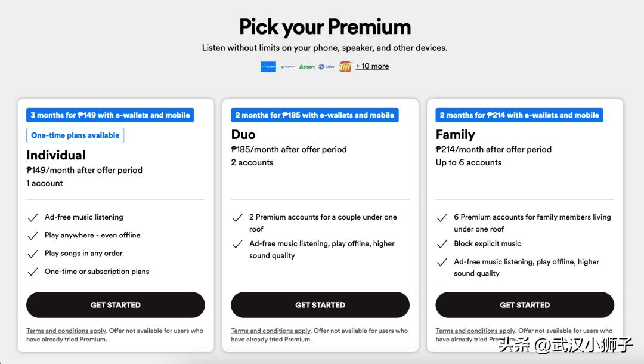Open the "+ 10 more" payment methods link
Screen dimensions: 644x364
pyautogui.click(x=372, y=66)
